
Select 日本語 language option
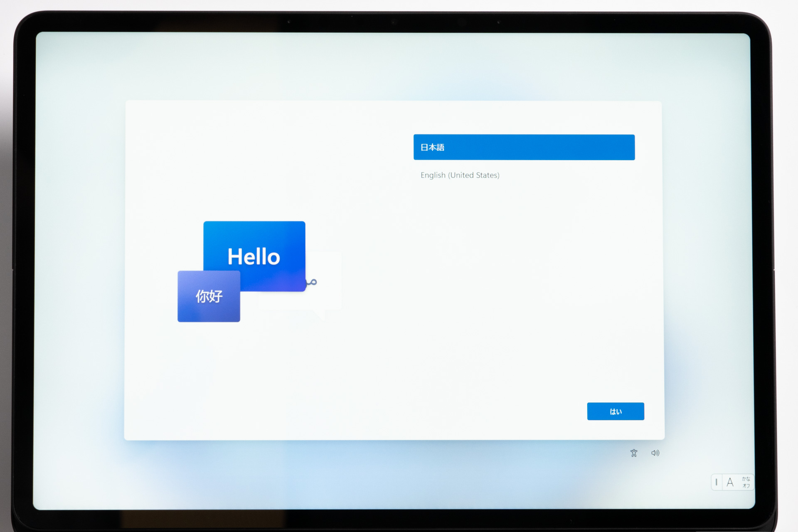[524, 147]
